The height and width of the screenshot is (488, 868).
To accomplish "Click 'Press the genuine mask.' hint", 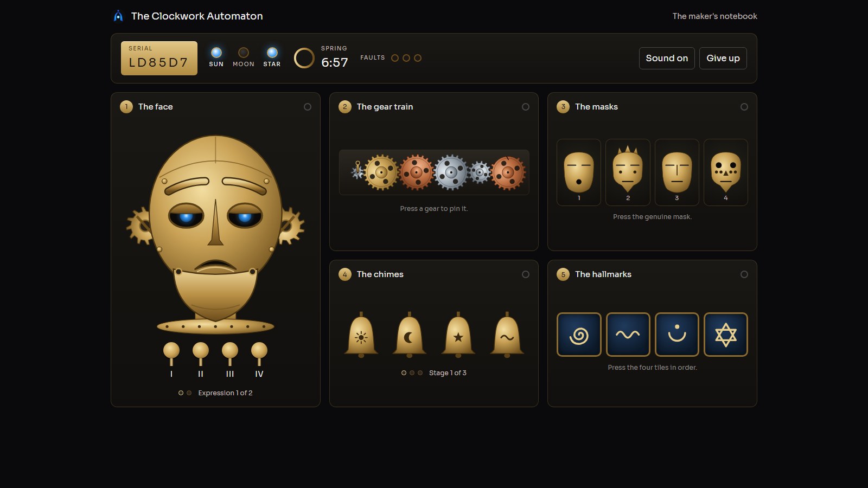I will click(652, 217).
